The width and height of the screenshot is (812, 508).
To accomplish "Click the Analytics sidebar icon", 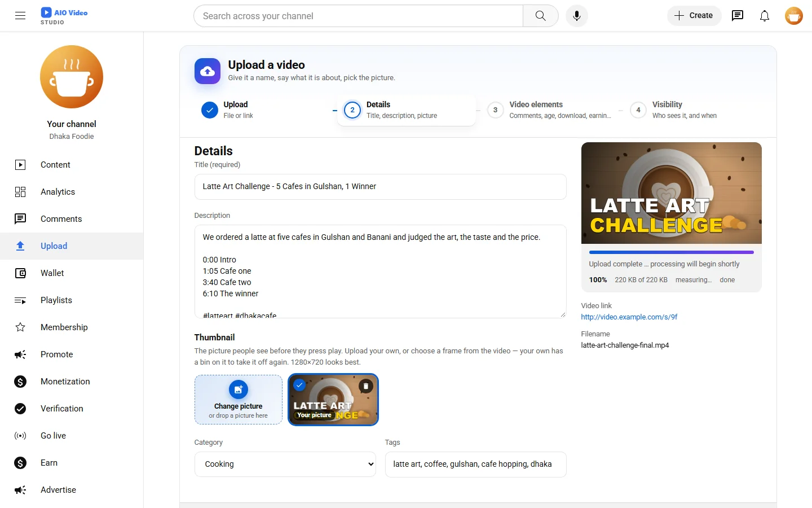I will point(20,192).
